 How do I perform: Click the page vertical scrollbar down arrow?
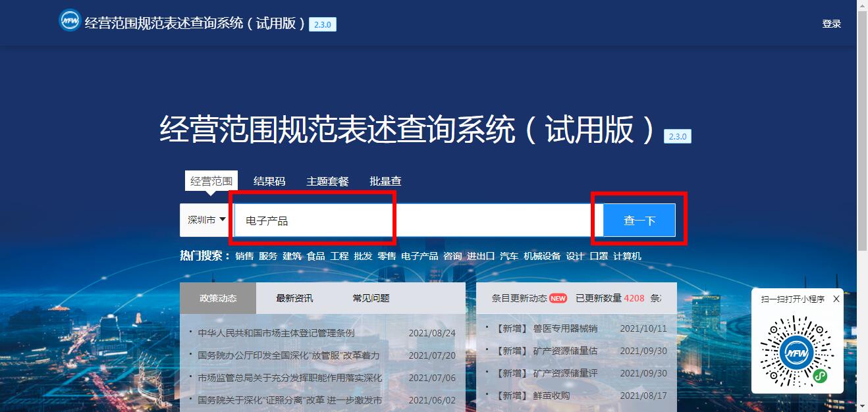pyautogui.click(x=862, y=406)
